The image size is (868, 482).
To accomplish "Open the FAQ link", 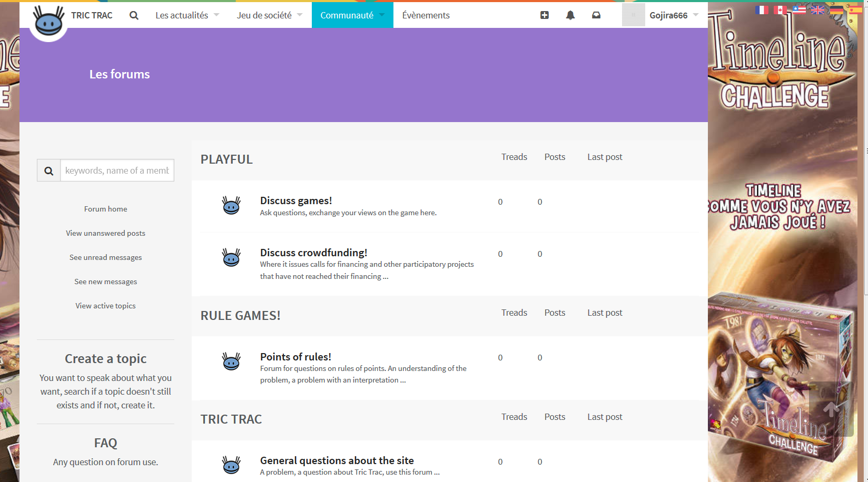I will 106,443.
